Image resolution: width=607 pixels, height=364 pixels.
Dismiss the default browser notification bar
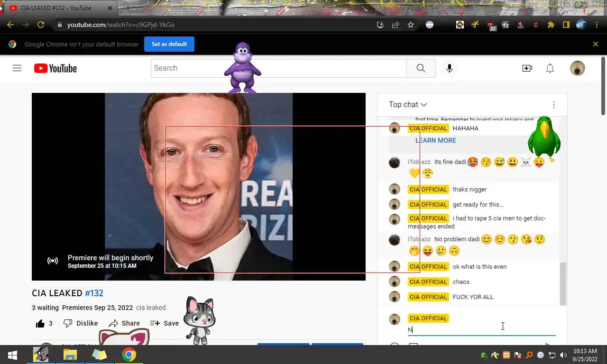596,44
